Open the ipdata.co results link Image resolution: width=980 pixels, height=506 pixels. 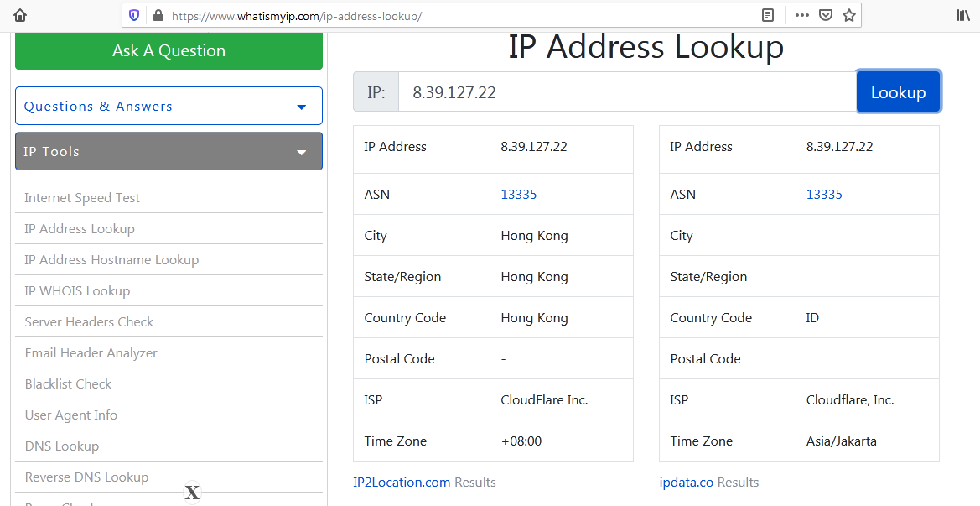(x=686, y=483)
